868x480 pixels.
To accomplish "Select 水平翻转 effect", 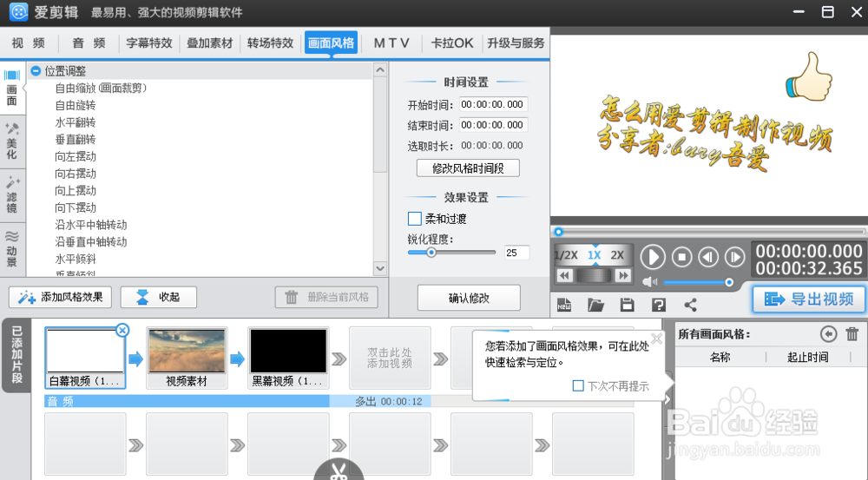I will pos(76,122).
